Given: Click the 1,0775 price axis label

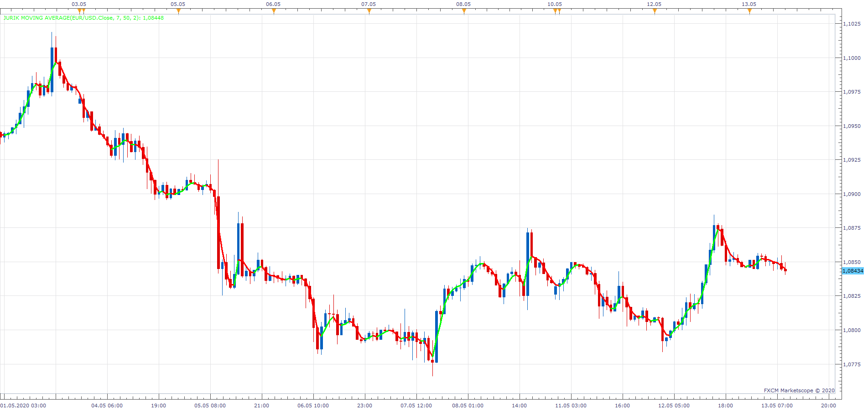Looking at the screenshot, I should 852,364.
